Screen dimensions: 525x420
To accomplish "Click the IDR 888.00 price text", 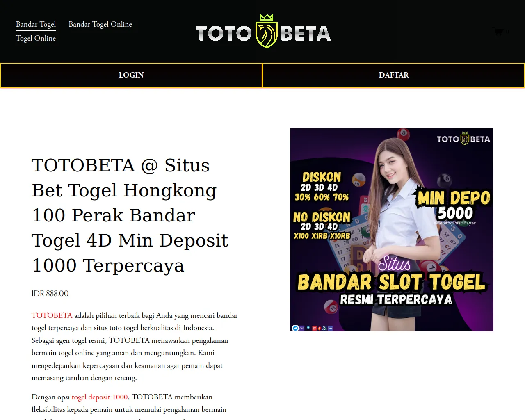I will pos(50,294).
